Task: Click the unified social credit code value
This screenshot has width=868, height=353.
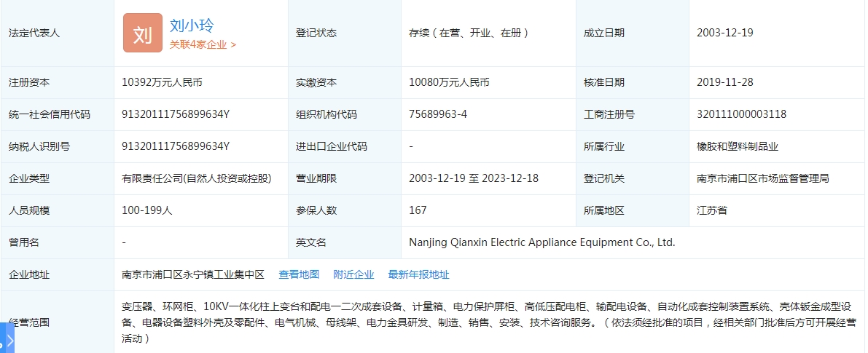Action: (x=176, y=114)
